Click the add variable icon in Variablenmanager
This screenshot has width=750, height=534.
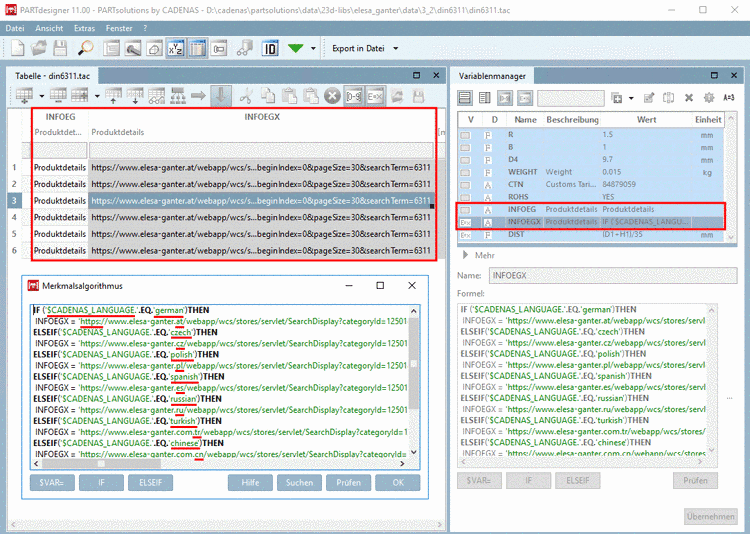pos(617,98)
